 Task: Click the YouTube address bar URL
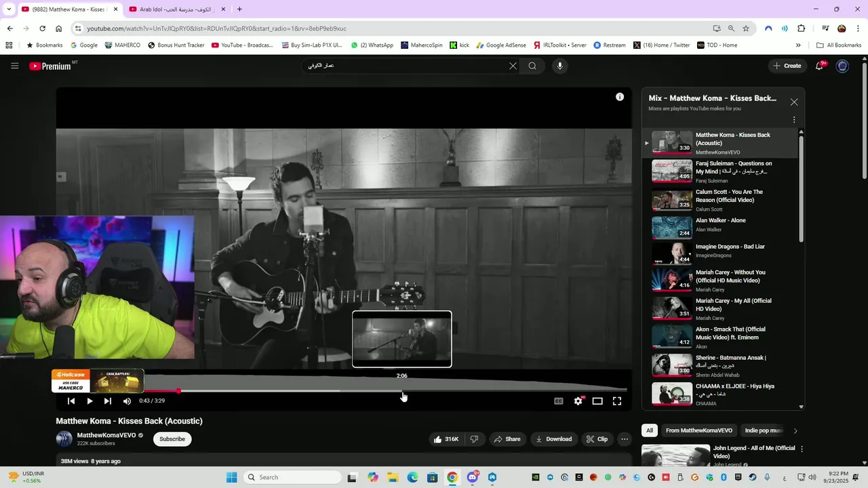216,28
